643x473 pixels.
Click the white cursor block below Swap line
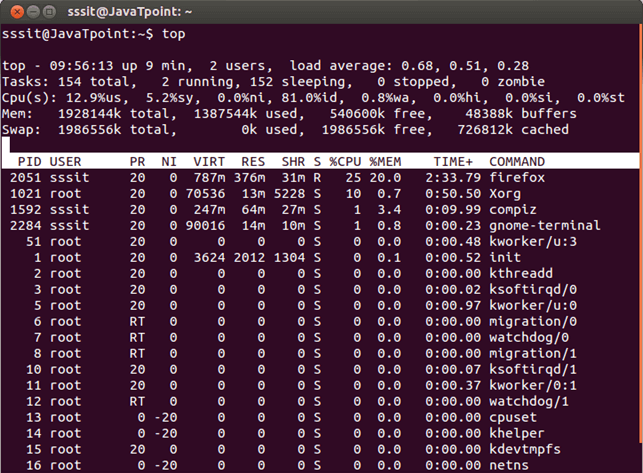[x=6, y=144]
